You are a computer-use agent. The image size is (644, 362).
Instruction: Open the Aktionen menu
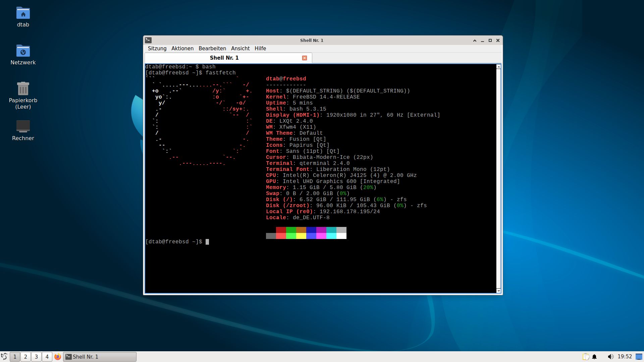pyautogui.click(x=182, y=49)
